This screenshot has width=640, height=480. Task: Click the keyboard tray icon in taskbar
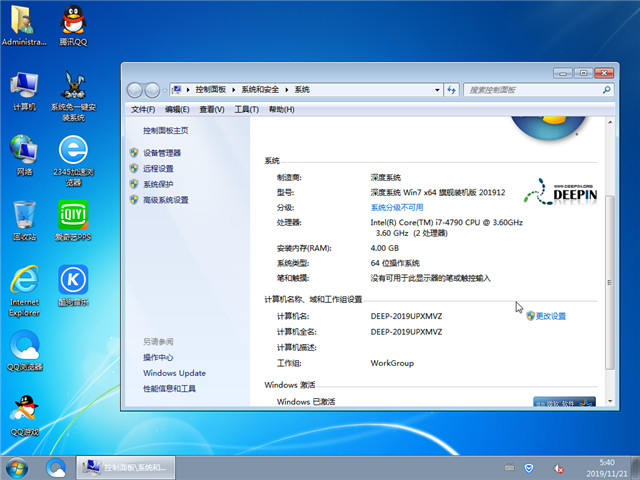click(509, 467)
